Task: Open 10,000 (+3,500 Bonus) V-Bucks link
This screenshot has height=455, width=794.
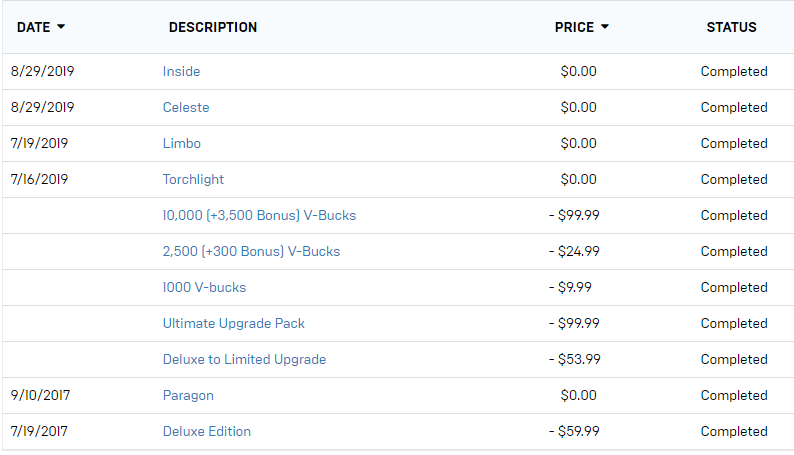Action: click(259, 215)
